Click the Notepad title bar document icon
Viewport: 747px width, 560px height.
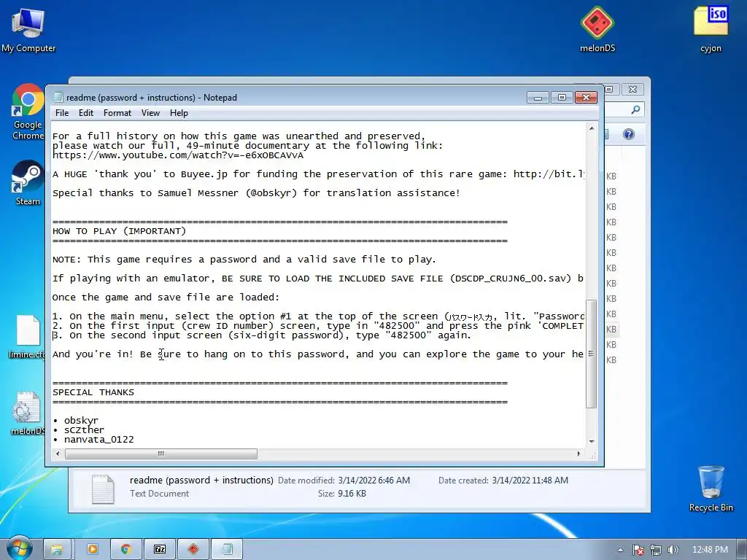pyautogui.click(x=58, y=97)
